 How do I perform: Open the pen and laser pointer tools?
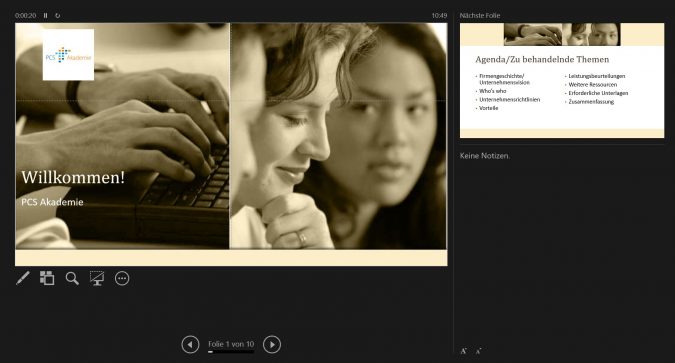point(23,278)
